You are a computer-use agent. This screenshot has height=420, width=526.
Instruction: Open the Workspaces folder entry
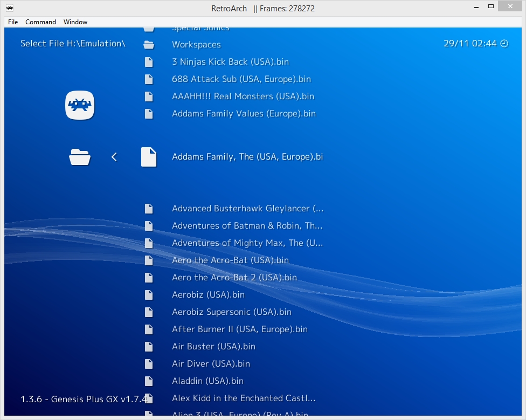click(x=196, y=45)
